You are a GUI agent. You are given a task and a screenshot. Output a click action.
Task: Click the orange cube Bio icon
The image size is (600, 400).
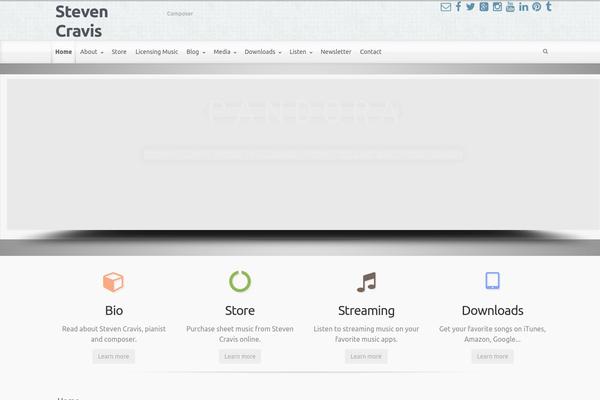(x=113, y=282)
